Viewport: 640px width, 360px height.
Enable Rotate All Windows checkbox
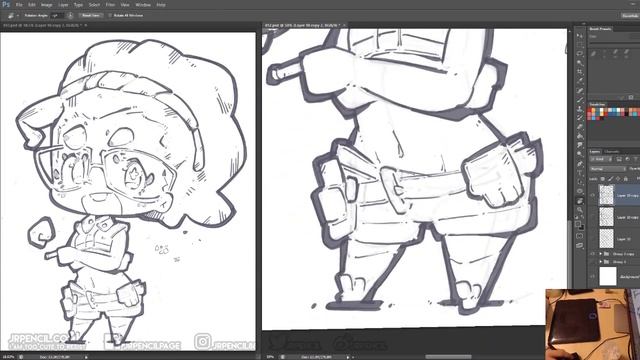[x=110, y=16]
